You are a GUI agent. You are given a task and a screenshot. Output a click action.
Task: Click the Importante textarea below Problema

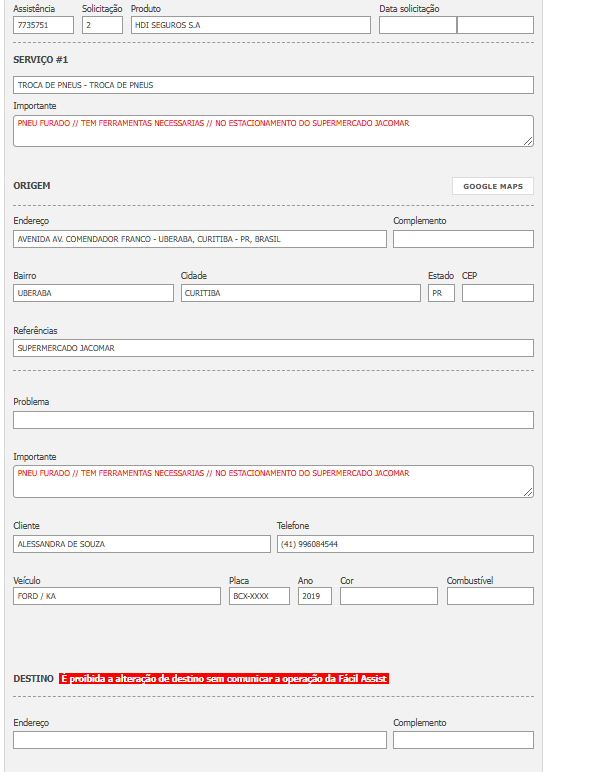(x=273, y=482)
